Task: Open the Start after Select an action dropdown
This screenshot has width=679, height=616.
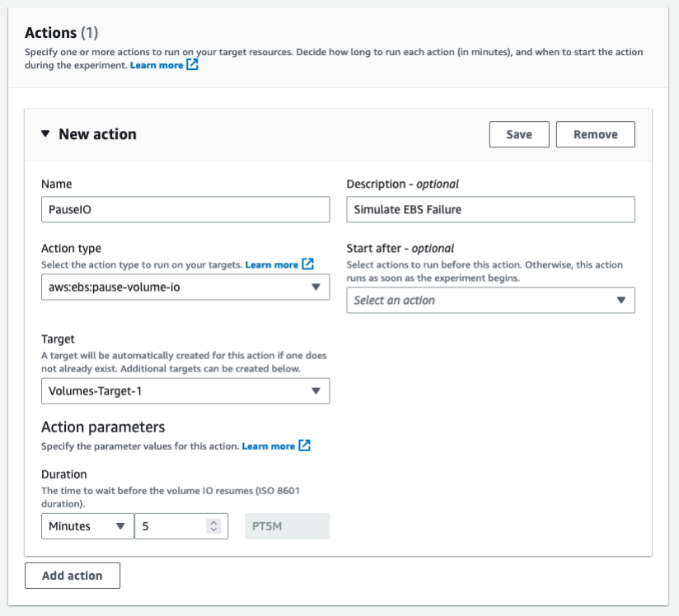Action: click(x=490, y=300)
